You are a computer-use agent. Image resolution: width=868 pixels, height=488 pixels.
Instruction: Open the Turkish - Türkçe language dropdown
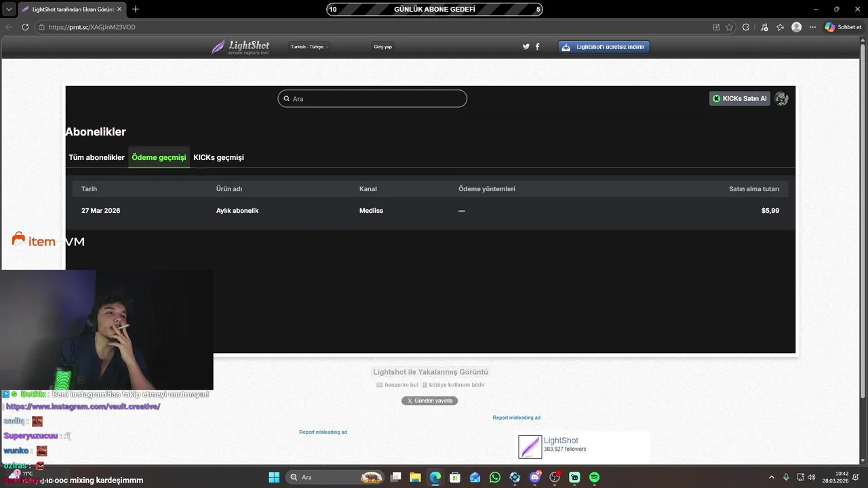point(309,47)
